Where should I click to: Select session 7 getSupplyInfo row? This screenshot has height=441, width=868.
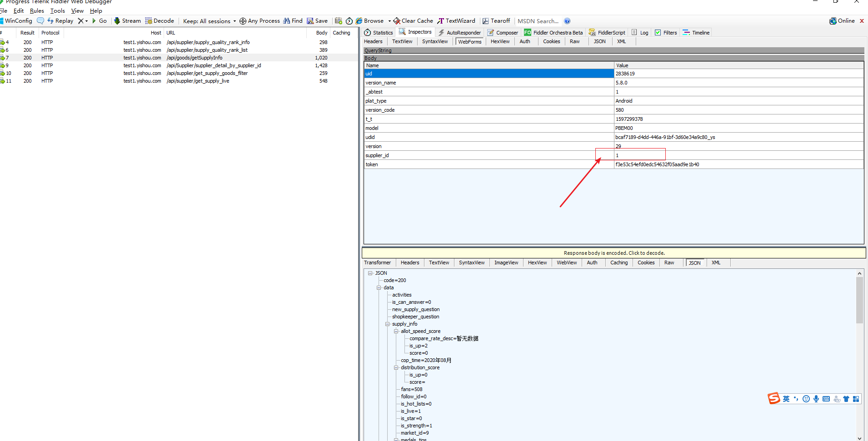coord(179,58)
